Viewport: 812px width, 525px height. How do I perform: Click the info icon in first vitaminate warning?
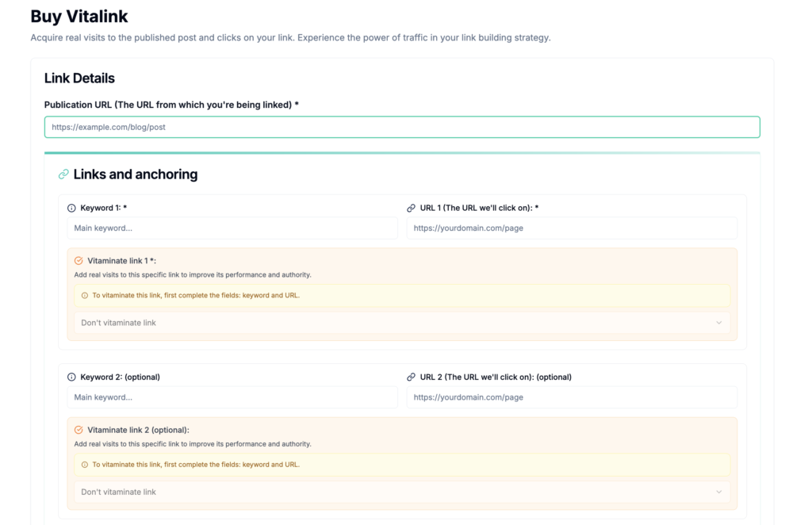(x=85, y=295)
